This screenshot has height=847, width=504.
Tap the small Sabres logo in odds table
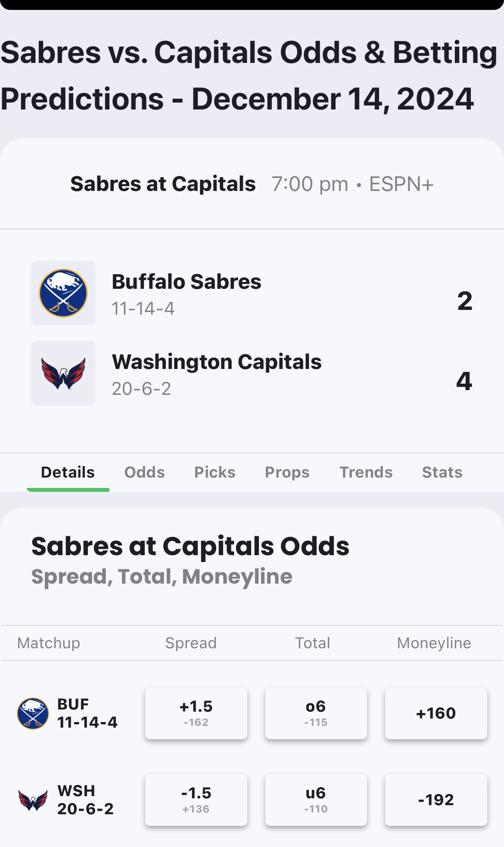point(33,713)
